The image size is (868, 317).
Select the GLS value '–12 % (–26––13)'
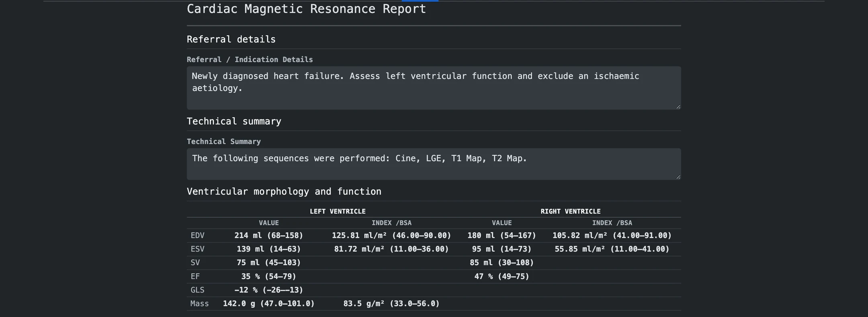point(269,290)
